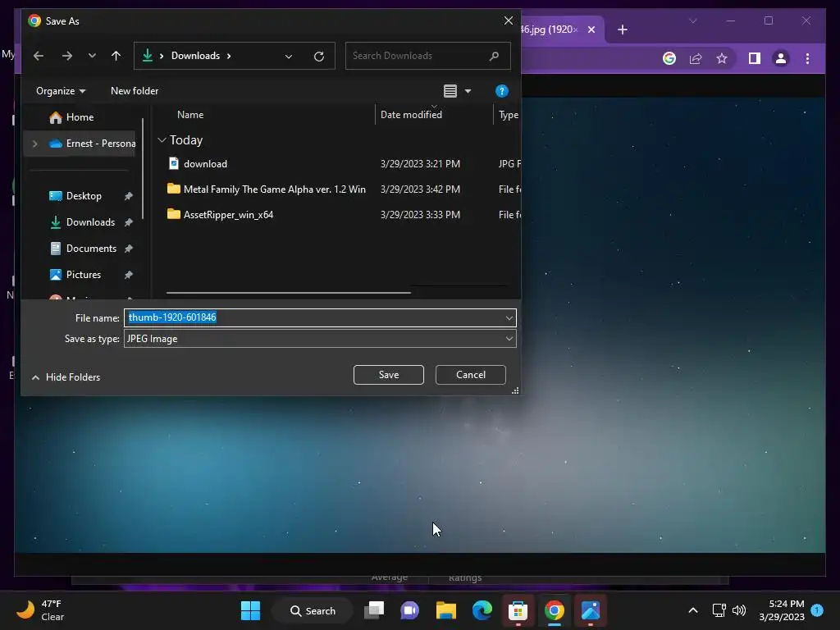Open the Photos app on taskbar
This screenshot has width=840, height=630.
click(x=591, y=610)
